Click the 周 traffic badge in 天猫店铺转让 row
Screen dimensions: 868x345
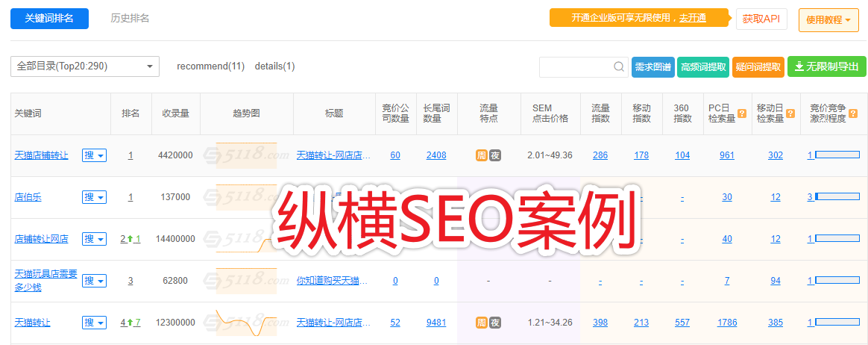481,155
